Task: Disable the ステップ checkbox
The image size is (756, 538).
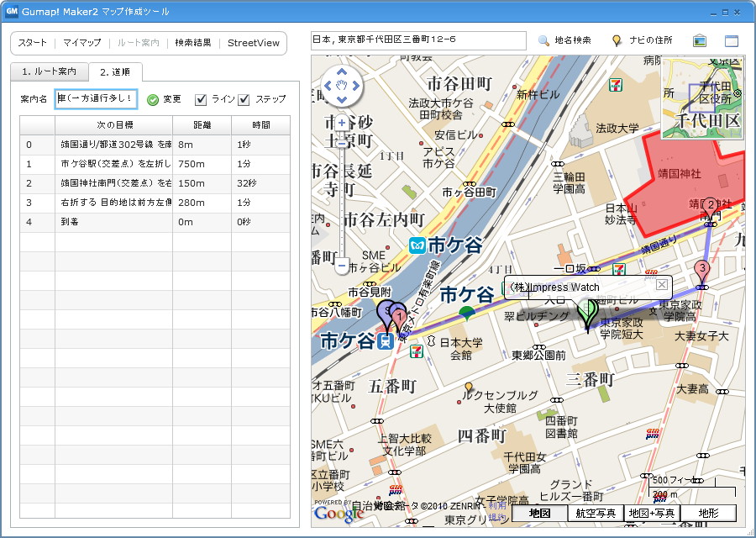Action: click(243, 98)
